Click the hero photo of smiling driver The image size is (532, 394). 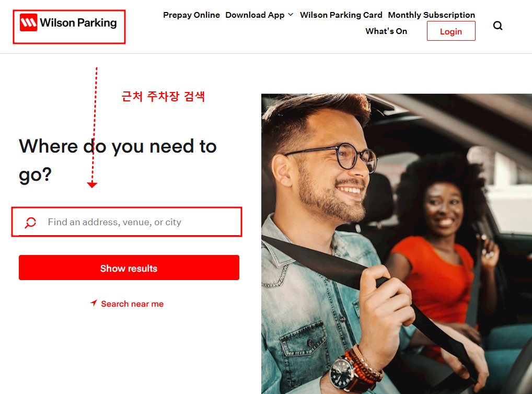click(396, 244)
